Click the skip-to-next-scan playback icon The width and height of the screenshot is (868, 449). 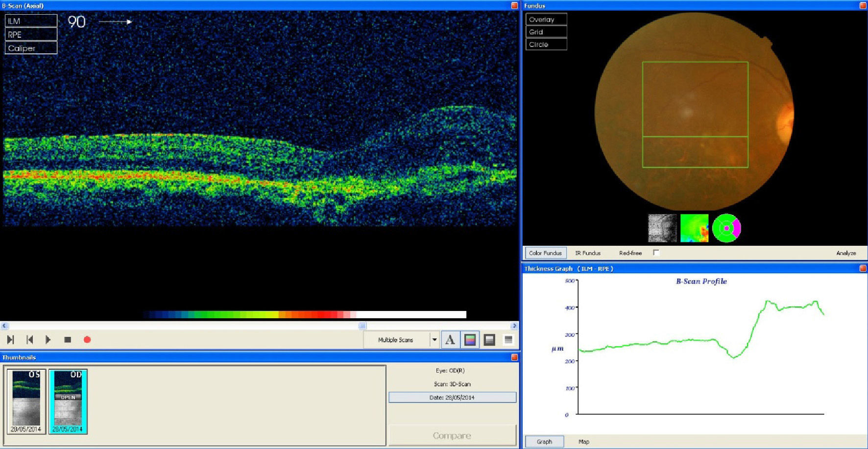[10, 340]
